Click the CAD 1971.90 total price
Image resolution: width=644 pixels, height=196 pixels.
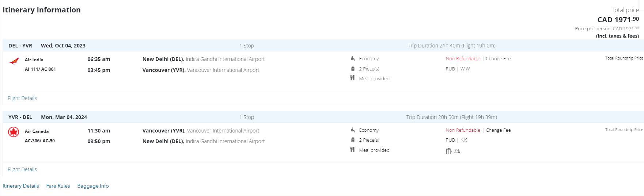coord(618,20)
